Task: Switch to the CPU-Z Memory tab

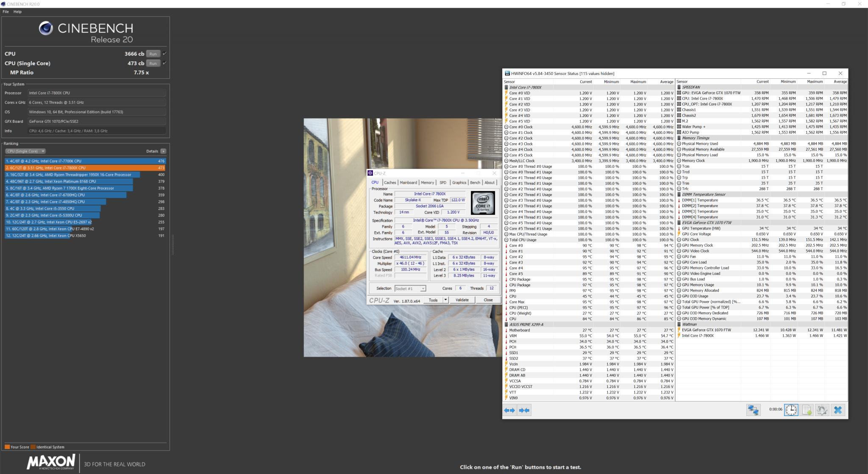Action: click(427, 183)
